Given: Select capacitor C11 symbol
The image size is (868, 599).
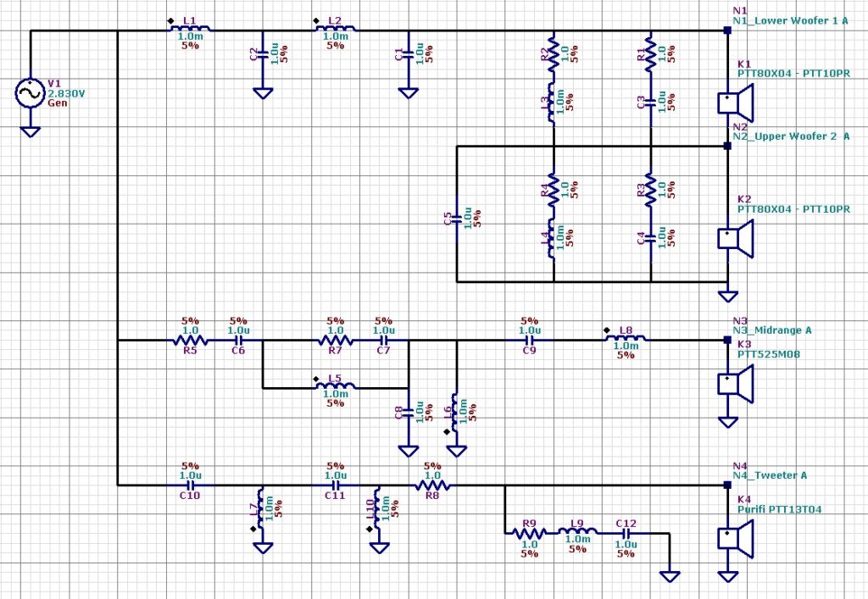Looking at the screenshot, I should 335,485.
